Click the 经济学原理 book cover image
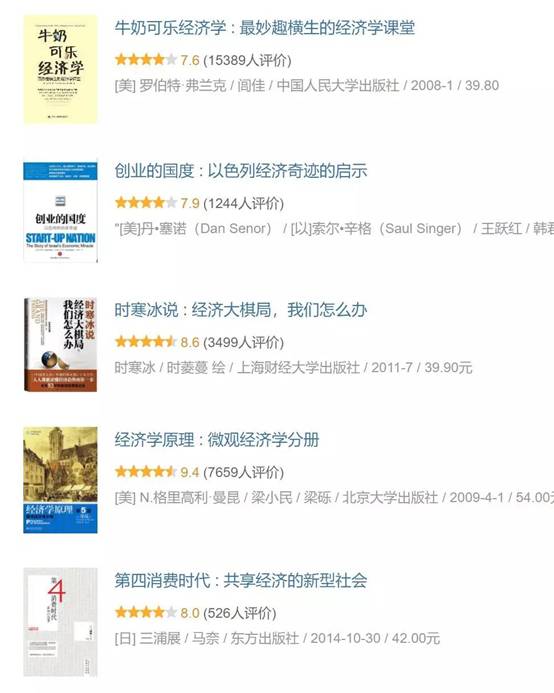 click(61, 480)
